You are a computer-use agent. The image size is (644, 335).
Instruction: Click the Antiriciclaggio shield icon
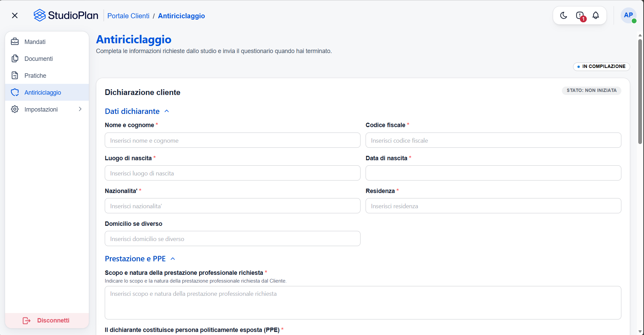[x=15, y=92]
